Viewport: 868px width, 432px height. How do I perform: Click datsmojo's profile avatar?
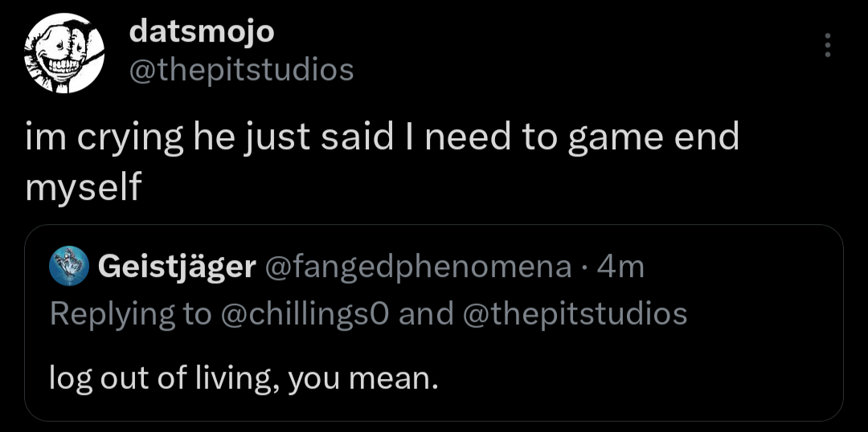pyautogui.click(x=61, y=53)
